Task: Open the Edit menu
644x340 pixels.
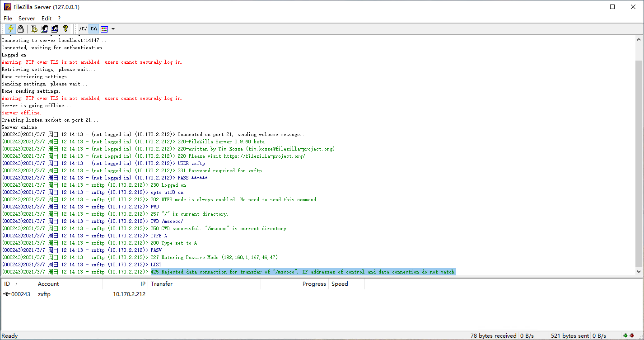Action: pyautogui.click(x=47, y=19)
